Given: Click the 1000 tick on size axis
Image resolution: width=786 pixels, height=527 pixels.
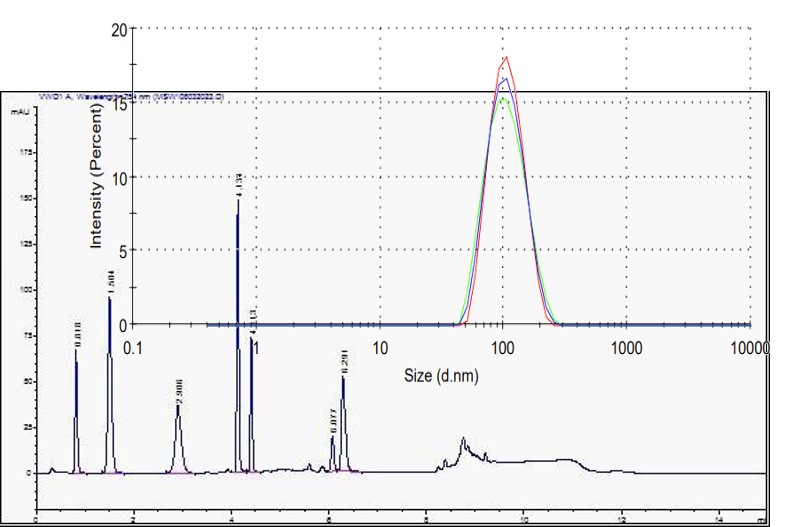Looking at the screenshot, I should pos(626,347).
